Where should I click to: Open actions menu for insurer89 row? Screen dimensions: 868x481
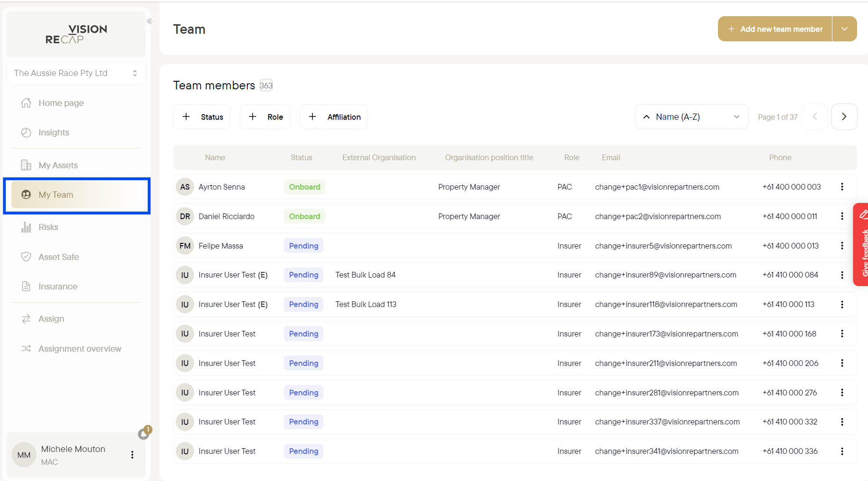click(x=842, y=275)
